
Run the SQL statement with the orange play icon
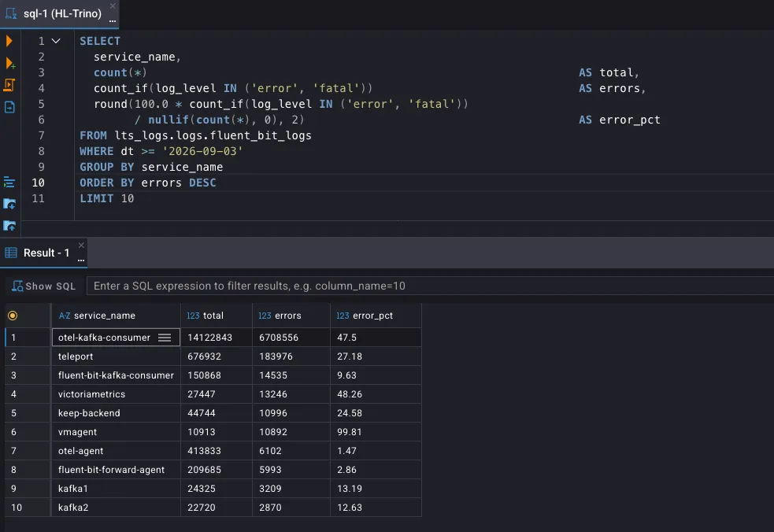pos(9,41)
